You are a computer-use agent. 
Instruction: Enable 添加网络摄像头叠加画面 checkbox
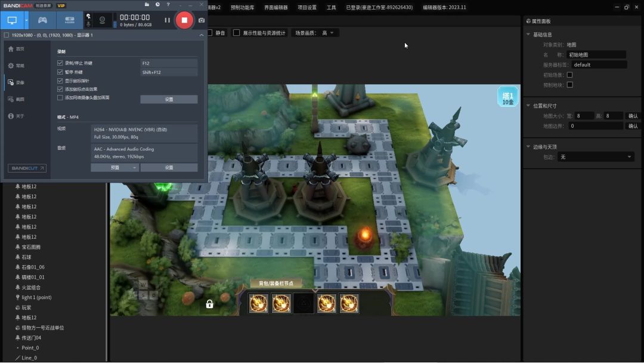click(60, 97)
